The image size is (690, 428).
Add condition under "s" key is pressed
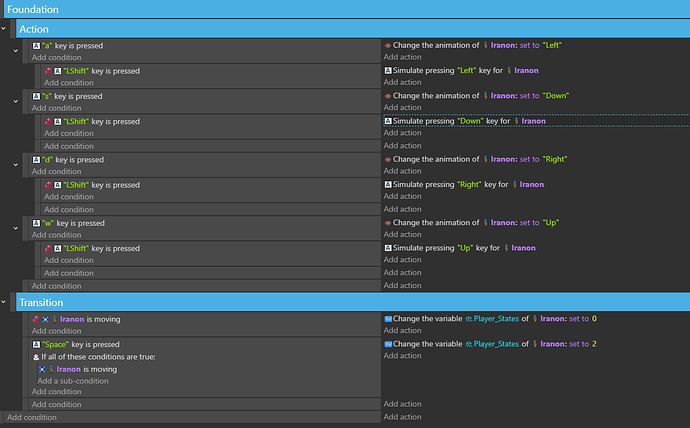56,108
